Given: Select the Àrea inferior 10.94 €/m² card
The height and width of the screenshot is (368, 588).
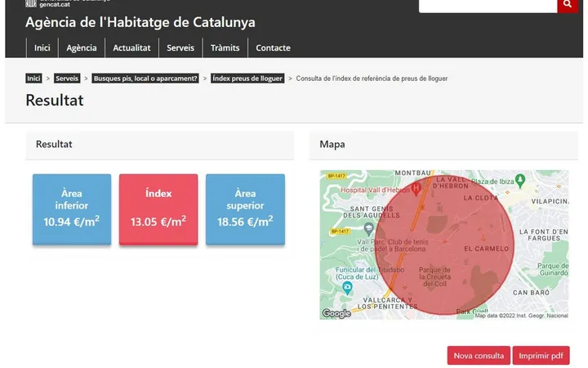Looking at the screenshot, I should pyautogui.click(x=72, y=209).
